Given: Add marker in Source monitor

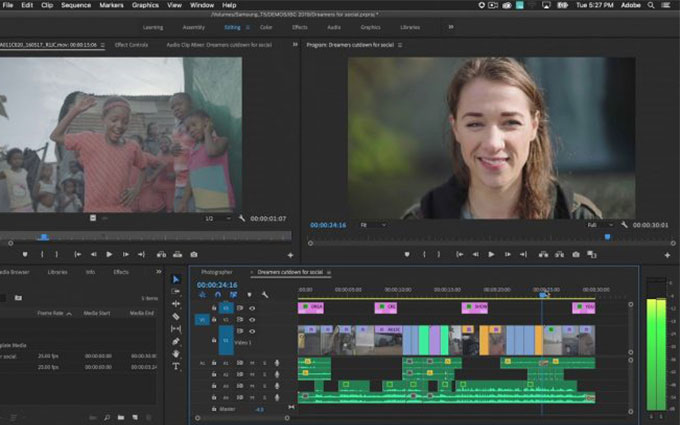Looking at the screenshot, I should pyautogui.click(x=25, y=255).
